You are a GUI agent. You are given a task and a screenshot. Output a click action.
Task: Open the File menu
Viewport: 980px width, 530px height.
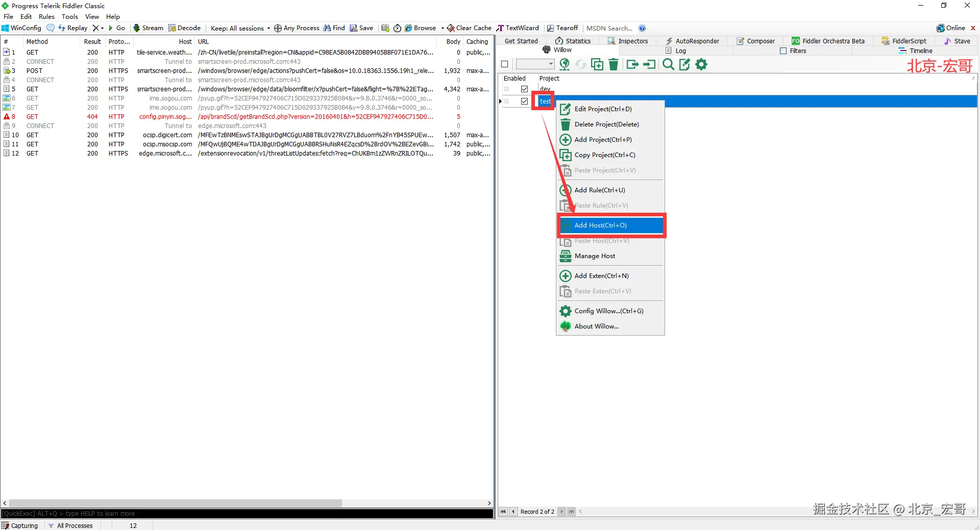click(8, 16)
